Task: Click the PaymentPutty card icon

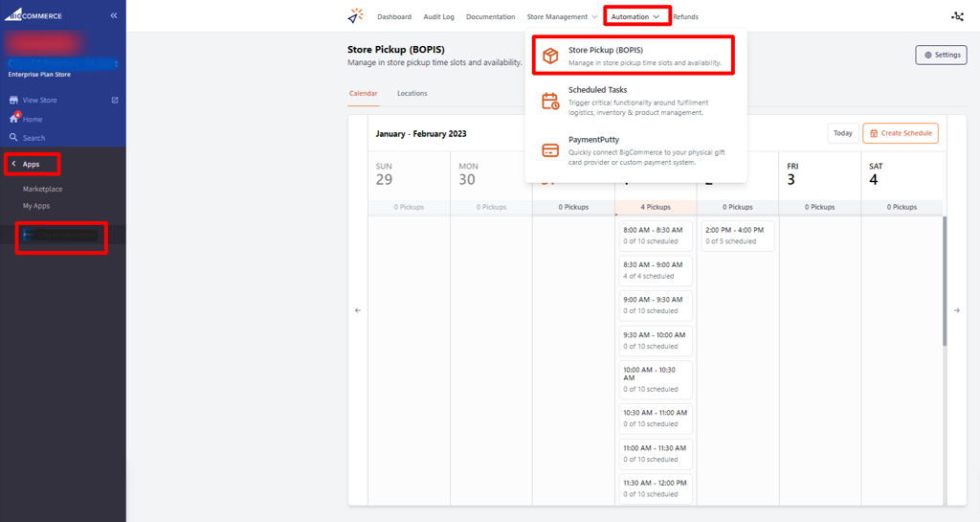Action: pyautogui.click(x=550, y=150)
